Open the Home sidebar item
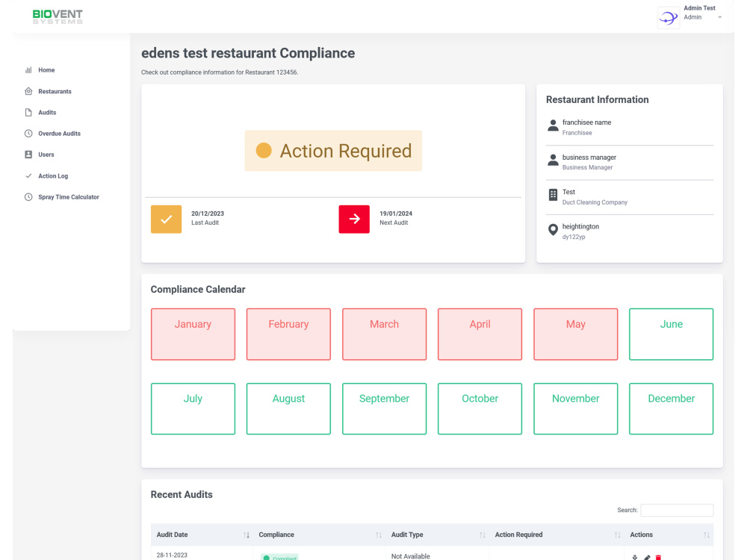This screenshot has width=747, height=560. [x=46, y=70]
